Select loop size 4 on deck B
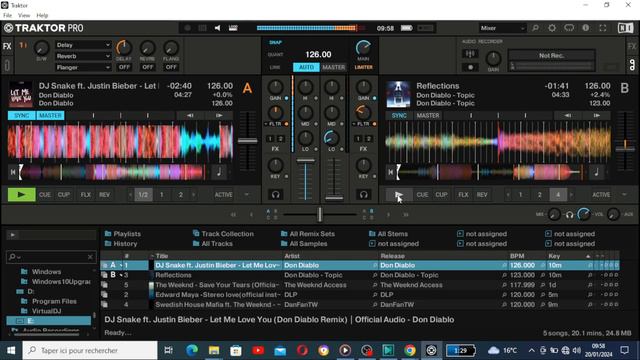640x360 pixels. tap(558, 195)
